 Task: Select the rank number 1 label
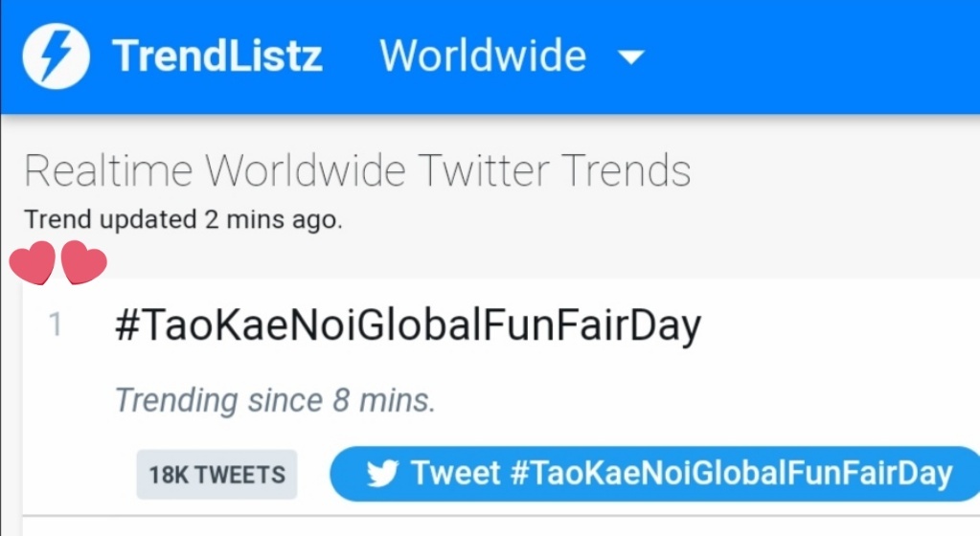tap(55, 324)
